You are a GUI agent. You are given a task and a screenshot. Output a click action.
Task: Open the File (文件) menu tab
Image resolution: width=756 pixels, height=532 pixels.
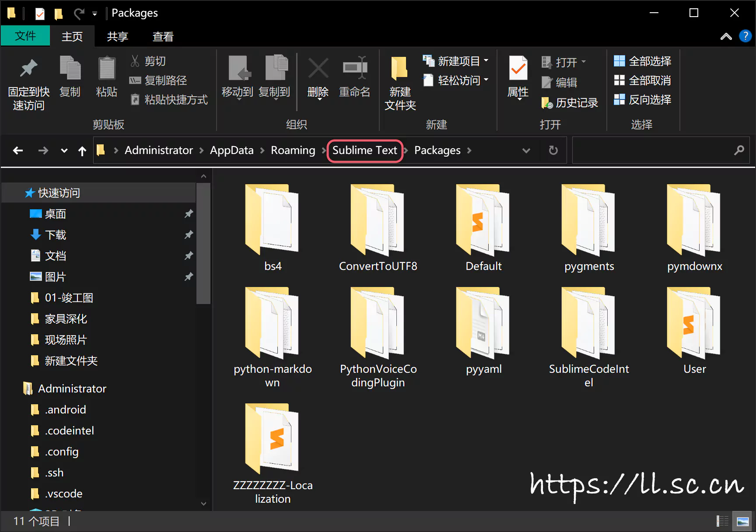click(x=25, y=36)
